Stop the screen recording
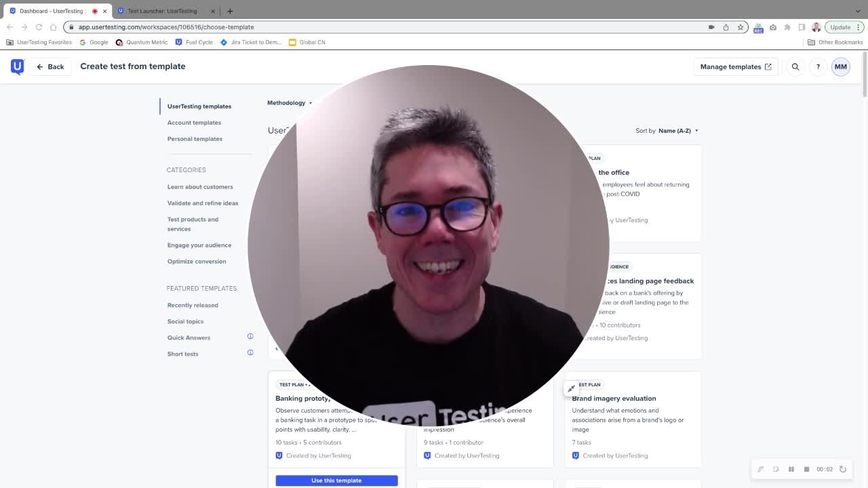This screenshot has width=868, height=488. [x=806, y=469]
